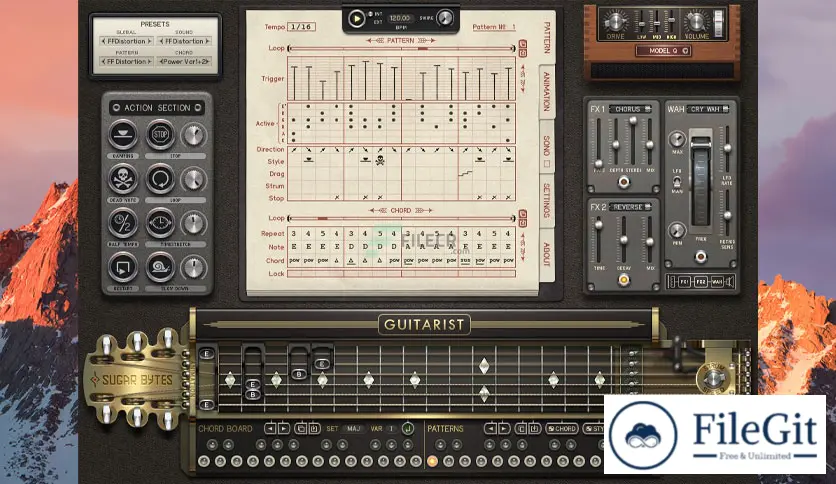
Task: Adjust the WAH LFO RATE slider
Action: (x=727, y=148)
